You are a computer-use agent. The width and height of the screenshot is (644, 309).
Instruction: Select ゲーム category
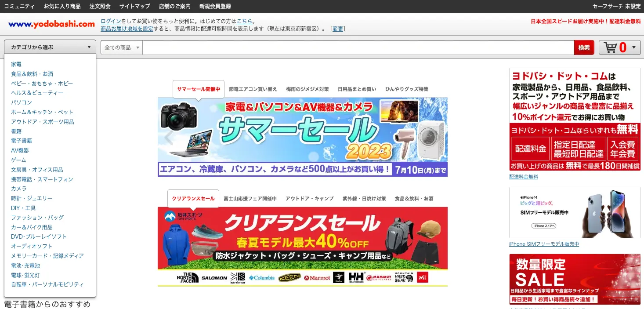tap(19, 160)
